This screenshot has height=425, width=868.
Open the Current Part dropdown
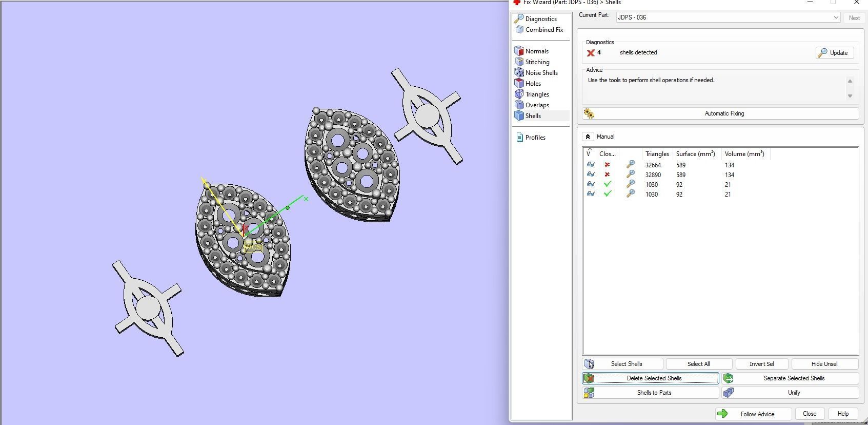click(x=728, y=17)
